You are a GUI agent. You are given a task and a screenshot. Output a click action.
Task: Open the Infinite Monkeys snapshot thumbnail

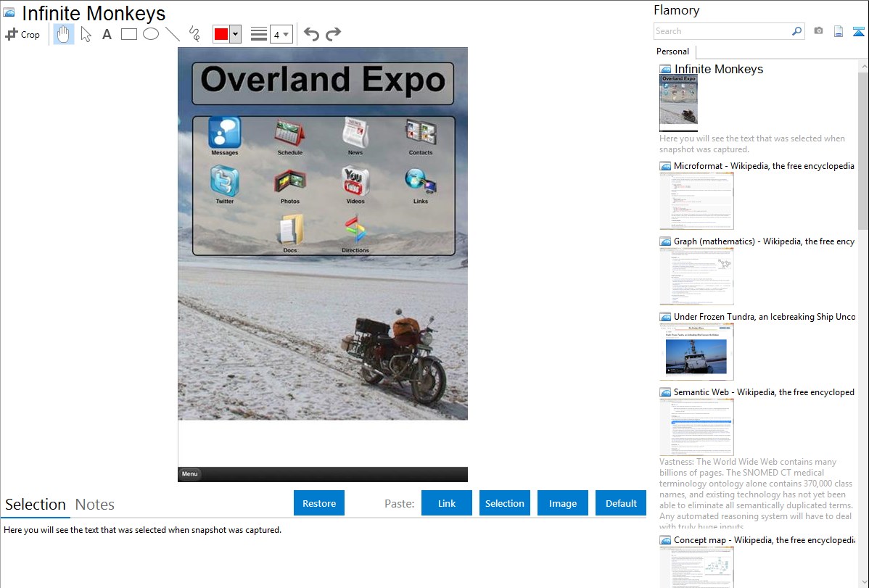678,102
